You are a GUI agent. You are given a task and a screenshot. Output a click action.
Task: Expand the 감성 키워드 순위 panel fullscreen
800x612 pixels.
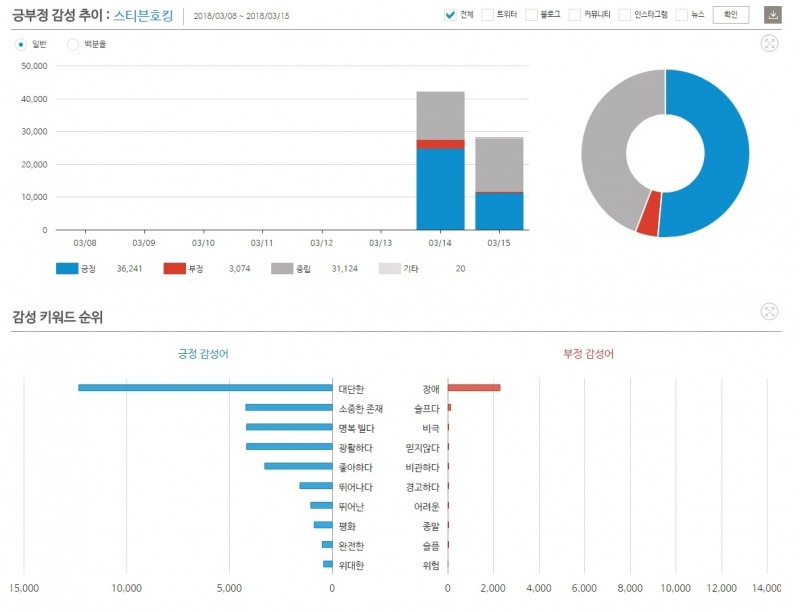coord(769,311)
